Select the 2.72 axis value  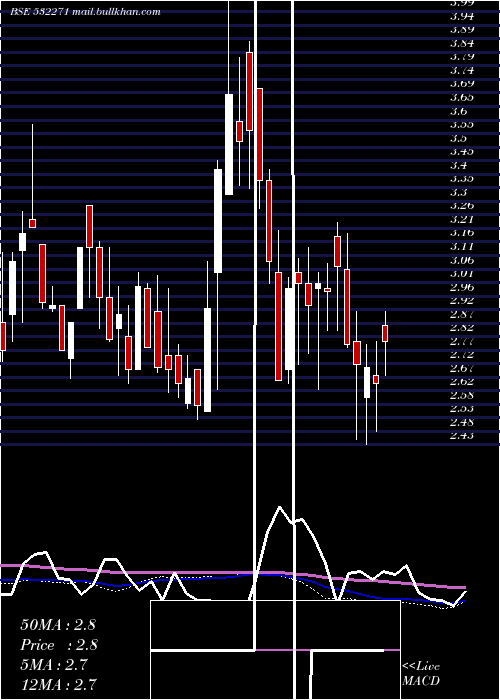462,354
